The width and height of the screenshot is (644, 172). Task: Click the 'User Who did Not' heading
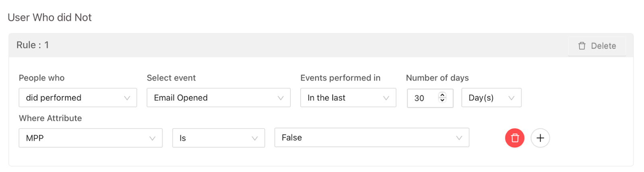click(50, 17)
